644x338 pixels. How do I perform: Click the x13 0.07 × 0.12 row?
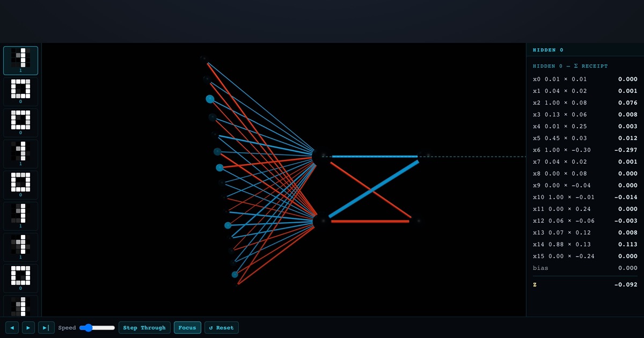(x=585, y=232)
